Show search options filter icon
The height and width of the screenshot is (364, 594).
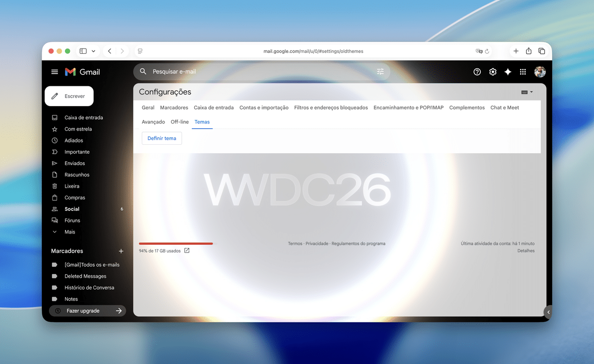pyautogui.click(x=380, y=72)
